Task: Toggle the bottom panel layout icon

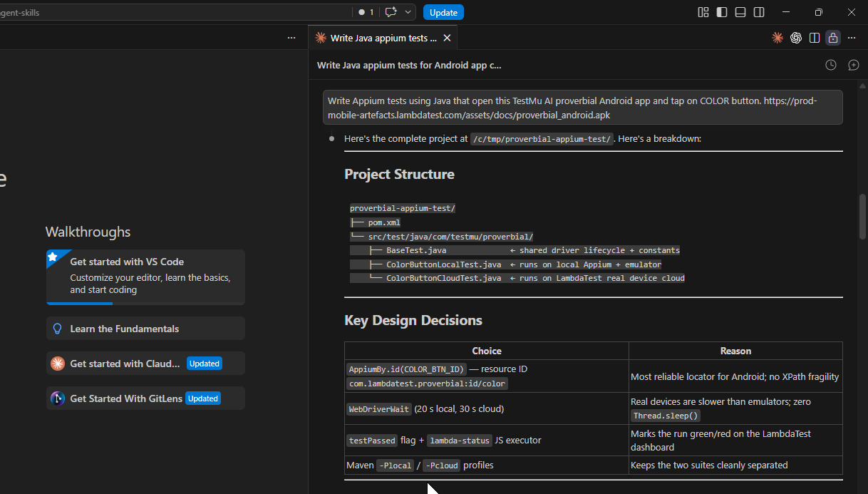Action: pyautogui.click(x=740, y=12)
